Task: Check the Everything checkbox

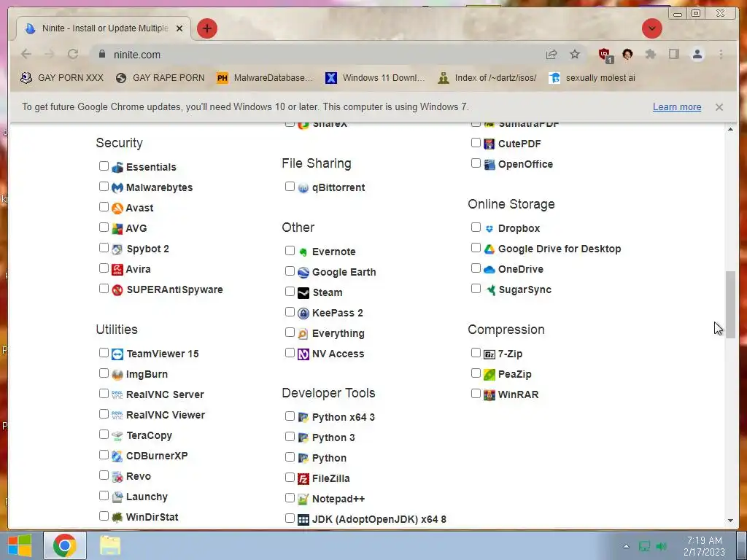Action: coord(290,332)
